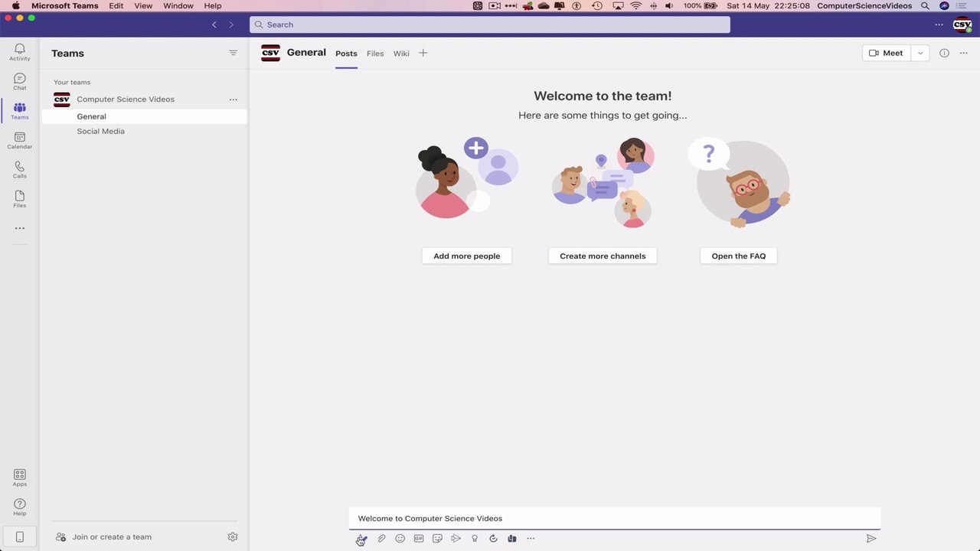Select the General channel

[x=145, y=116]
